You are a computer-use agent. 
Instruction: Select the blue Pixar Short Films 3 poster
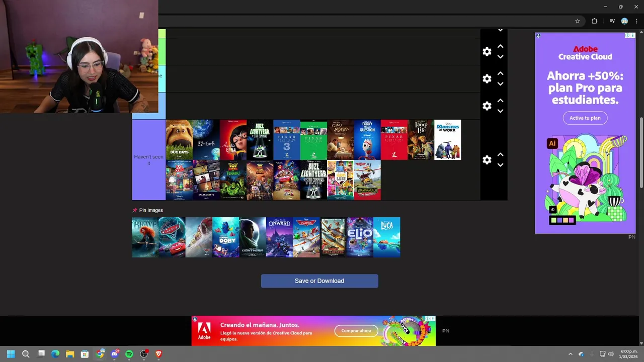pos(287,140)
